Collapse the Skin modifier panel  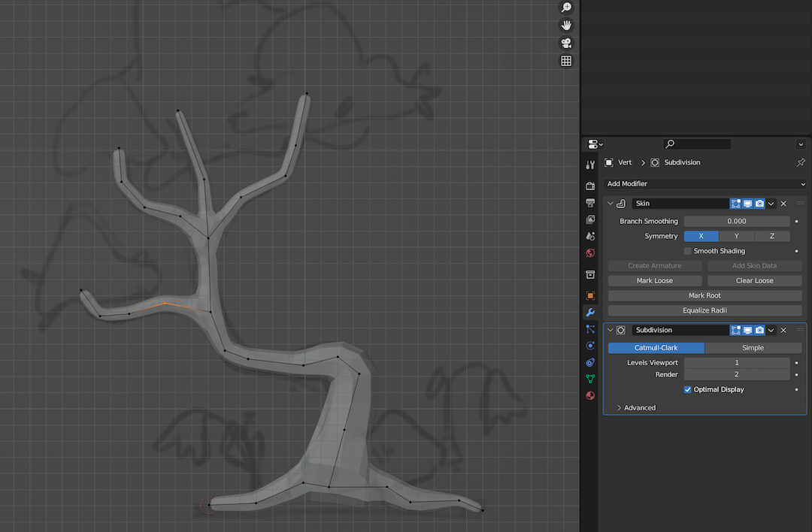click(x=610, y=203)
